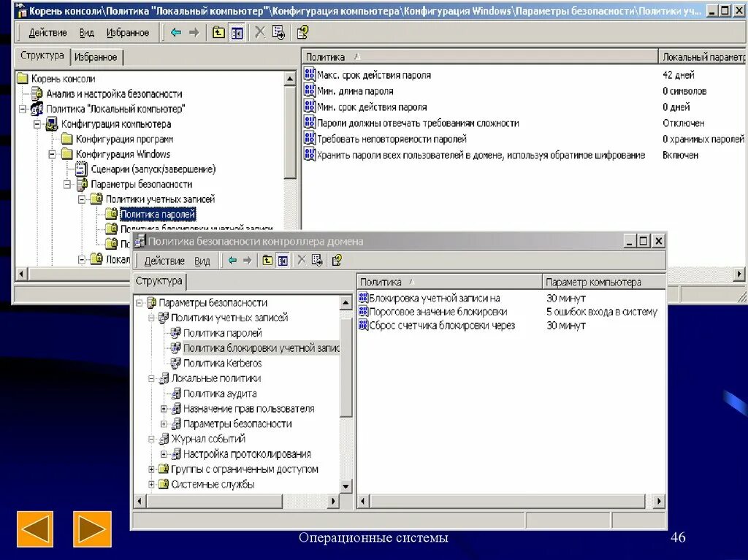Viewport: 748px width, 560px height.
Task: Click Export list icon in domain controller policy toolbar
Action: 317,261
